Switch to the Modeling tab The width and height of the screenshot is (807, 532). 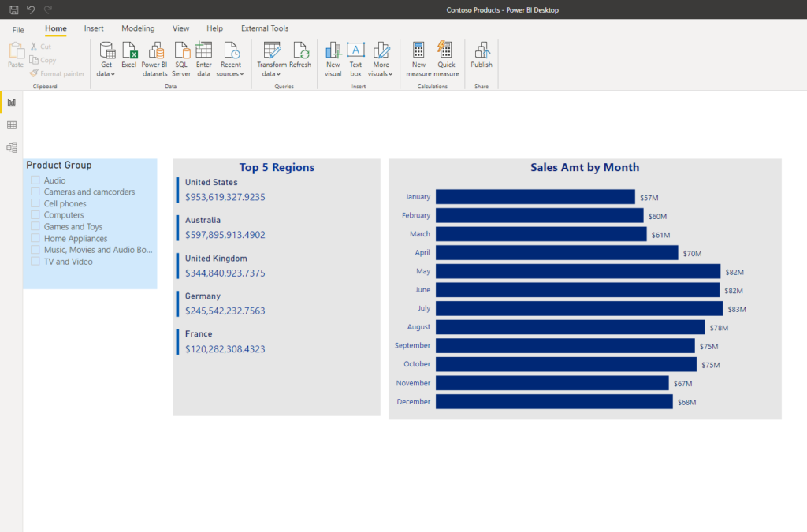(138, 28)
